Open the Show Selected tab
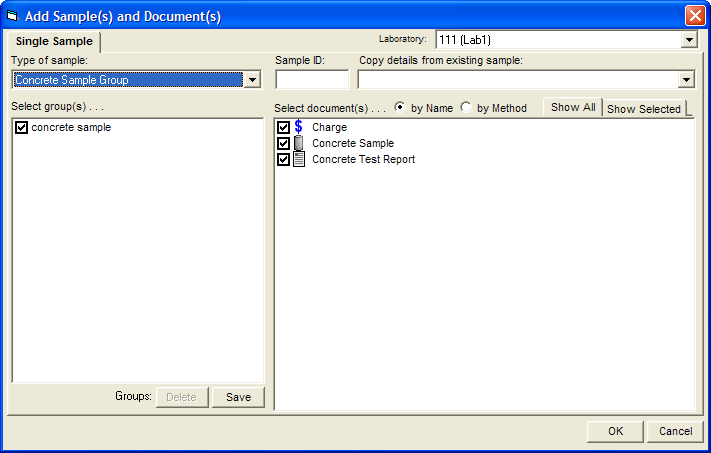The image size is (711, 453). 644,109
